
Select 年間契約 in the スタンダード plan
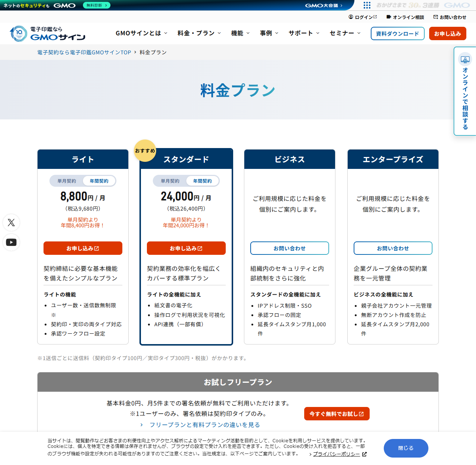pos(202,181)
